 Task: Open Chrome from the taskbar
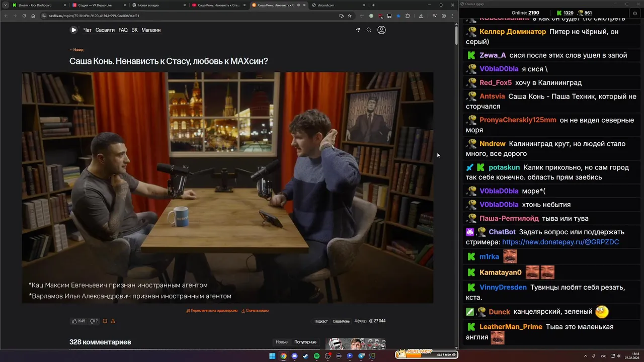tap(283, 356)
